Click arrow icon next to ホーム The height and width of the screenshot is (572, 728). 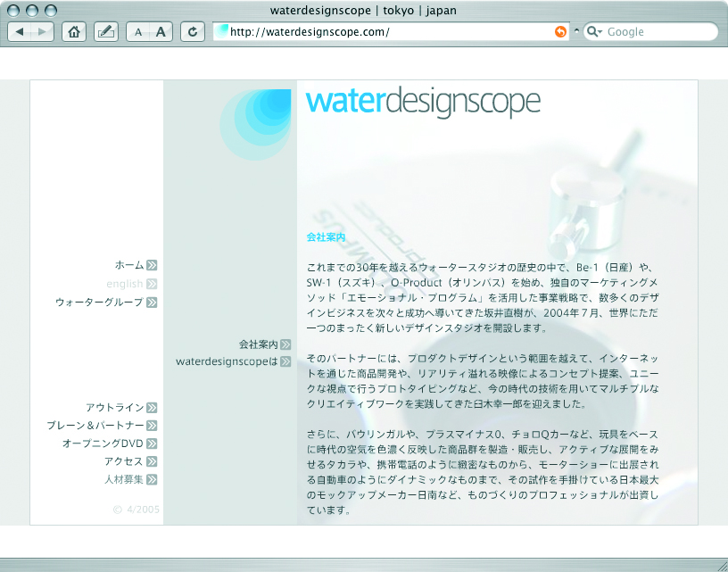(x=152, y=265)
